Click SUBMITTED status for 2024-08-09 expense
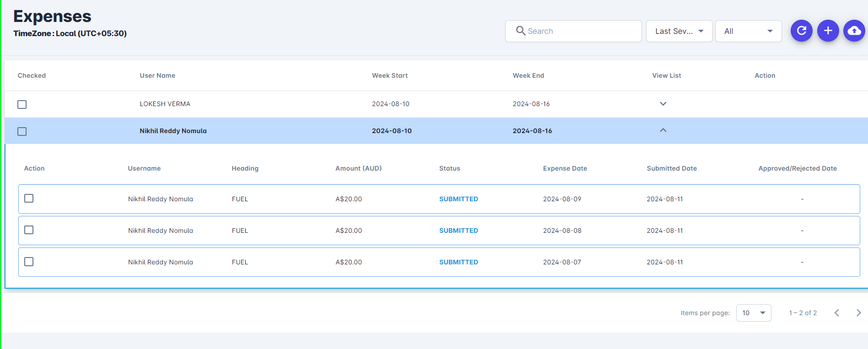This screenshot has width=868, height=349. click(458, 199)
